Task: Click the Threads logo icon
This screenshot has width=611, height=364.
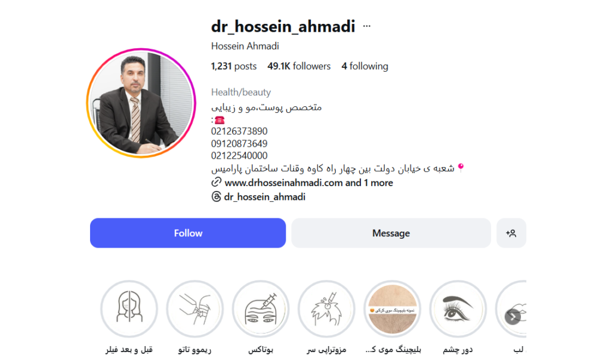Action: tap(216, 197)
